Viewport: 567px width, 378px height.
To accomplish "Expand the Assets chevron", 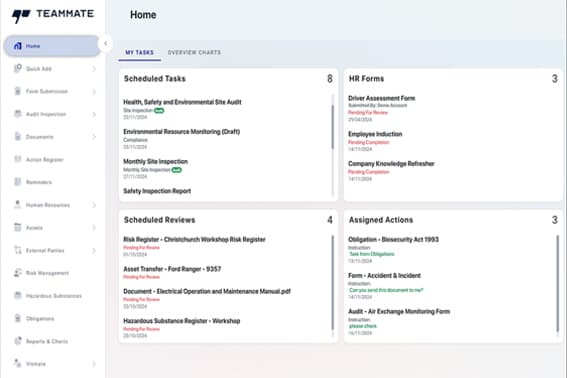I will pyautogui.click(x=94, y=228).
